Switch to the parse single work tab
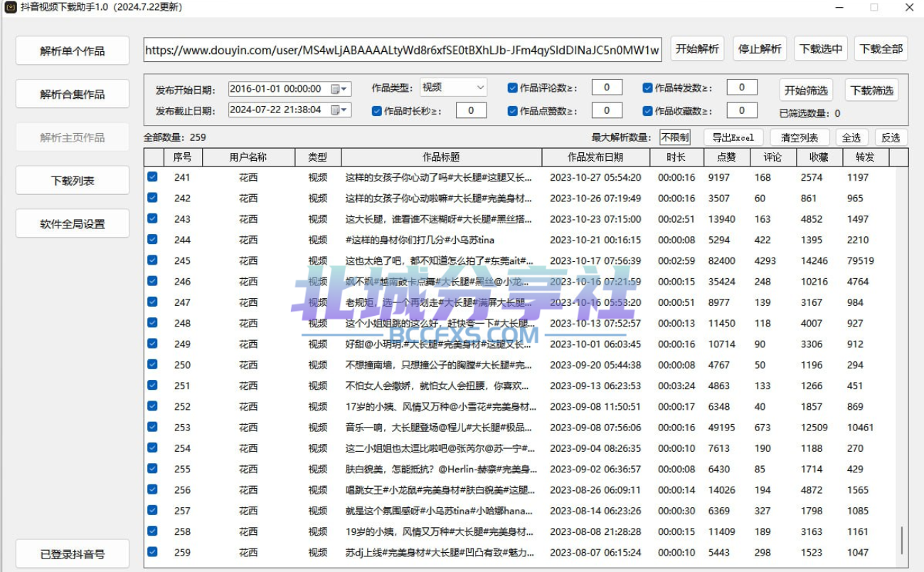 point(73,51)
